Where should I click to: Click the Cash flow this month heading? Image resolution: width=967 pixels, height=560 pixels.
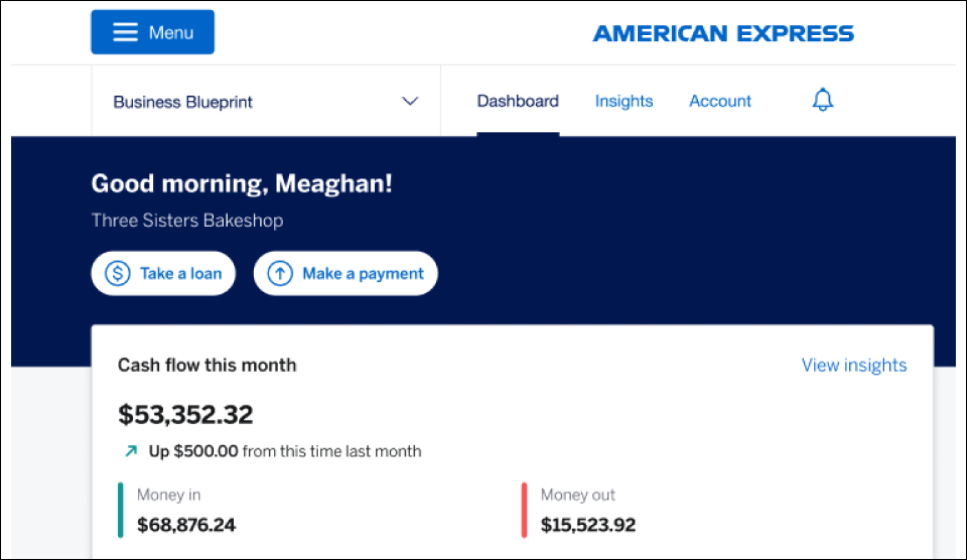coord(207,365)
